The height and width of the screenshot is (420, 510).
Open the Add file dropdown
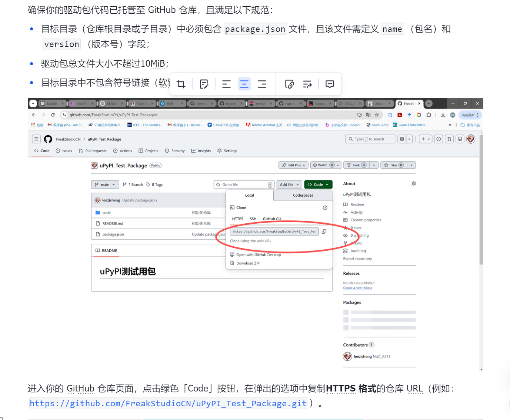point(289,184)
